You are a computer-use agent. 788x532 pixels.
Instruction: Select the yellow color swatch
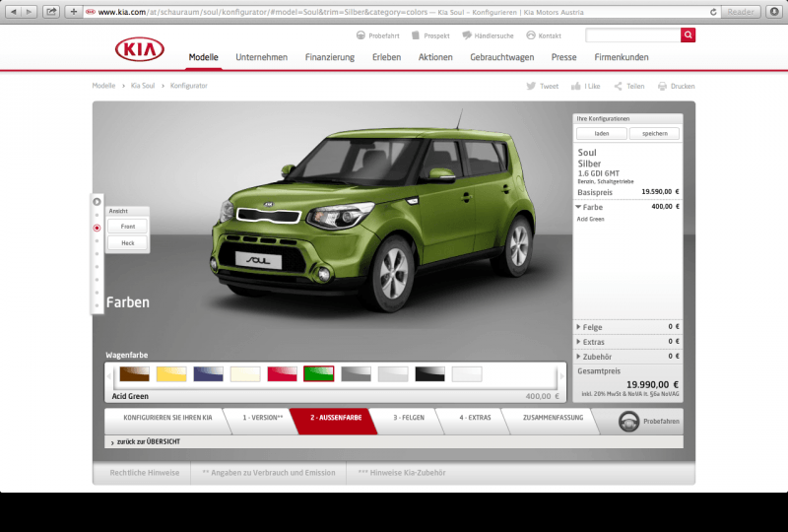(x=171, y=373)
